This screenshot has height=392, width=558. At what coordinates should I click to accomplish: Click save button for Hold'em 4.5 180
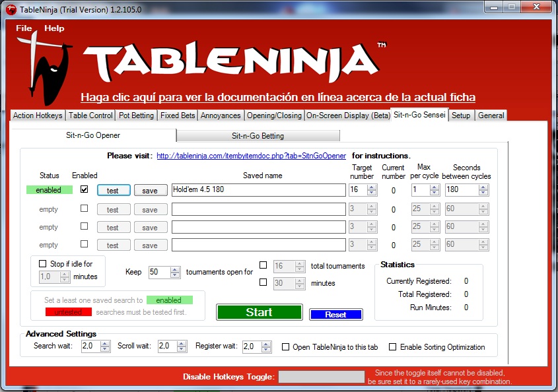[x=151, y=190]
